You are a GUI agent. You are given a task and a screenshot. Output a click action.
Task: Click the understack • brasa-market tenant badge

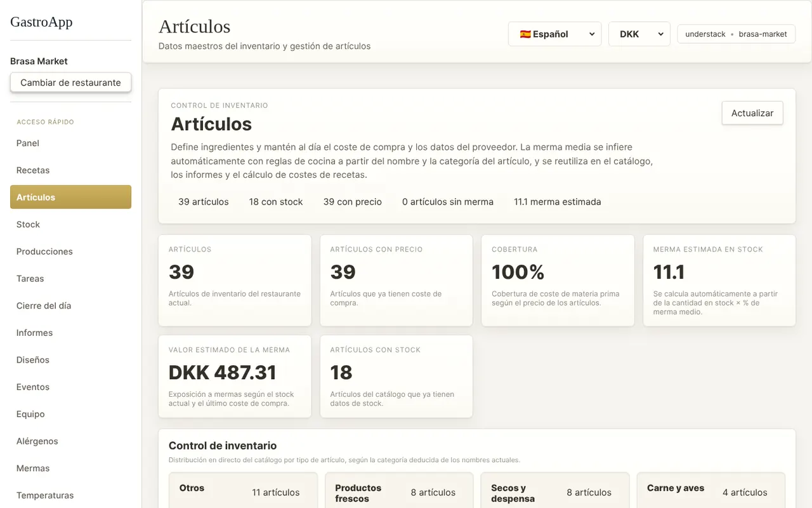[x=736, y=34]
